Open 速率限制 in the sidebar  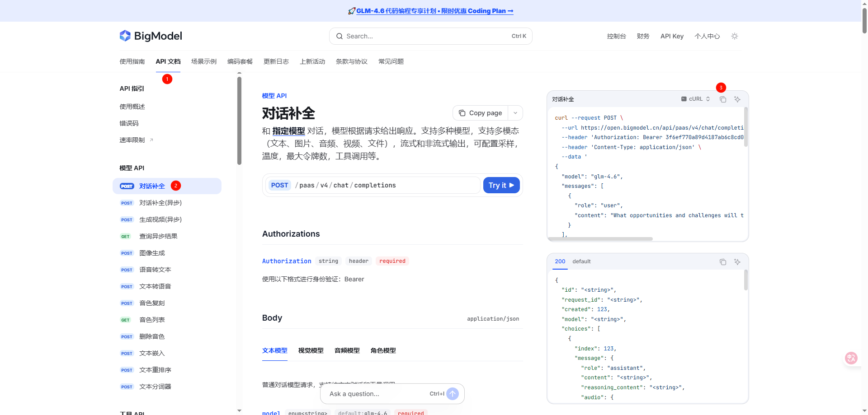[x=132, y=140]
